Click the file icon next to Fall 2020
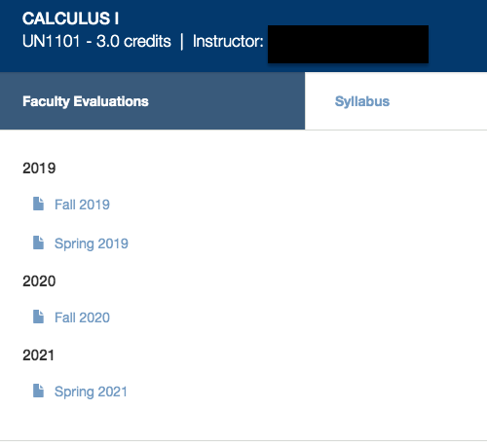 pos(38,317)
